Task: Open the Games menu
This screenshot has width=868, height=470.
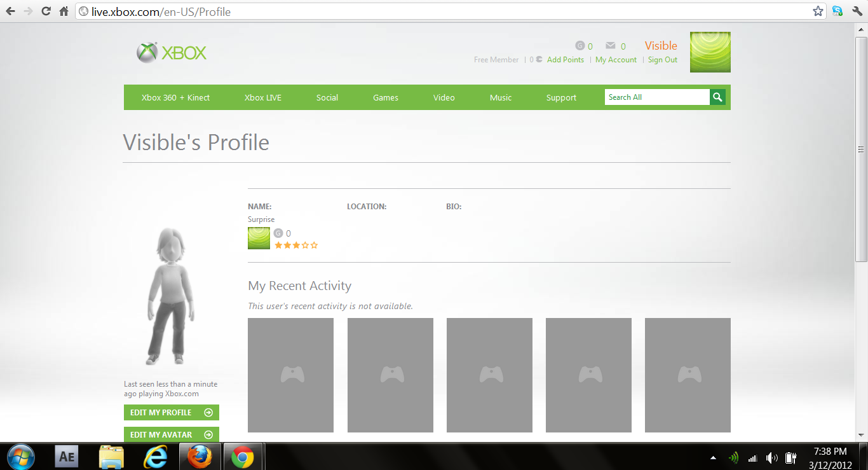Action: (386, 97)
